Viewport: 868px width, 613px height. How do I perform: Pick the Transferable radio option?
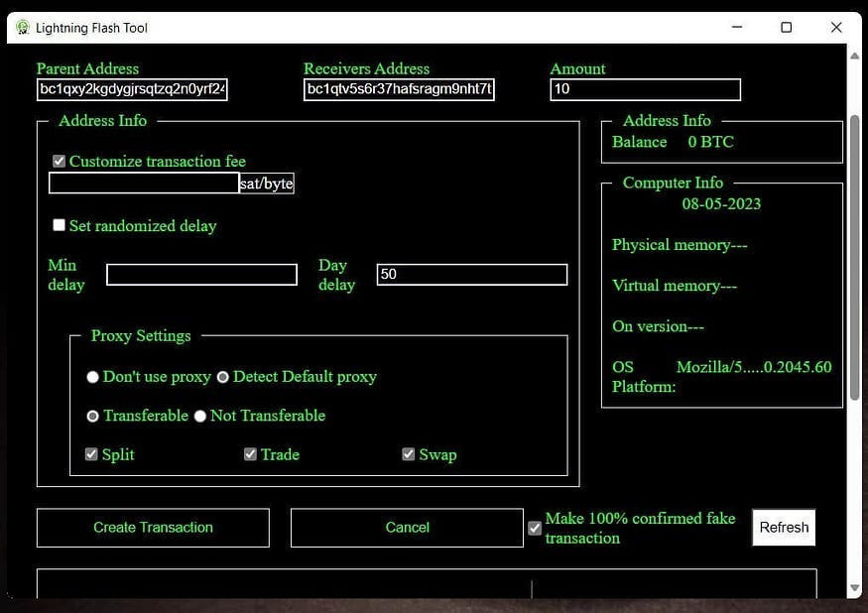point(93,416)
